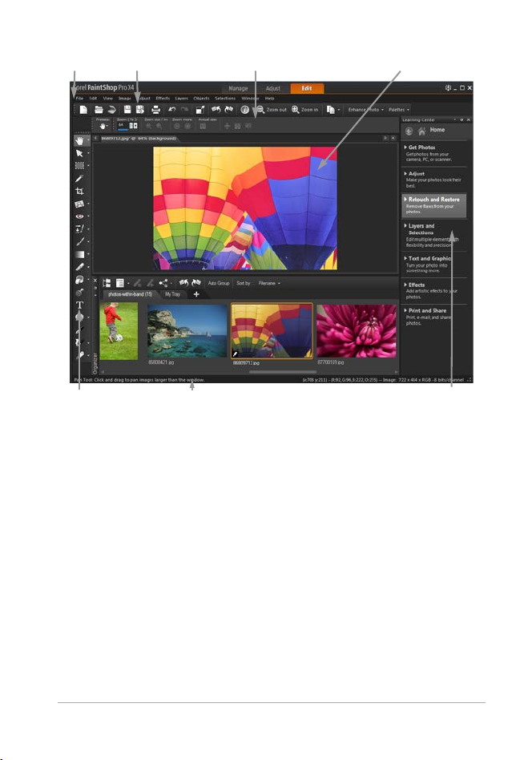The width and height of the screenshot is (532, 760).
Task: Select the balloon thumbnail in Organizer
Action: (x=272, y=332)
